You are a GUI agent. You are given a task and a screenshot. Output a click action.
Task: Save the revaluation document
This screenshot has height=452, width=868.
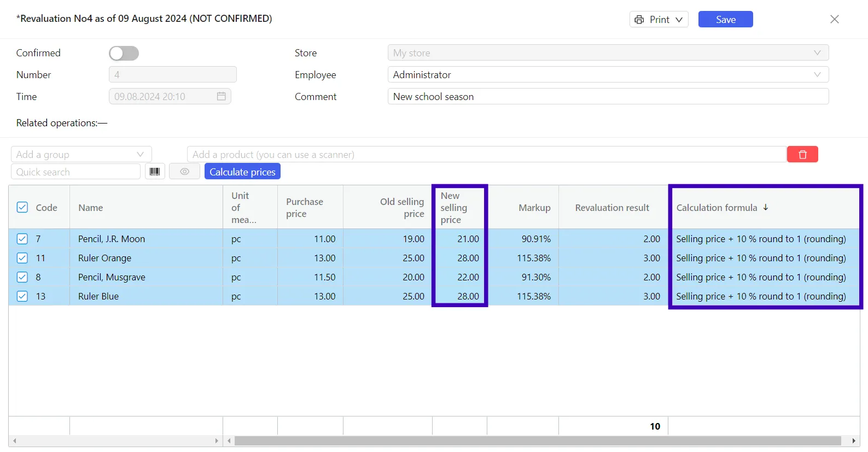point(725,19)
